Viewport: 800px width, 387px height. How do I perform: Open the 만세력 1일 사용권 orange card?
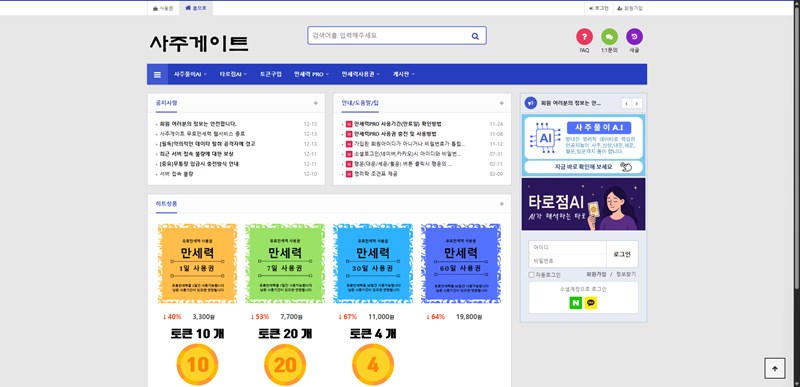(x=197, y=264)
